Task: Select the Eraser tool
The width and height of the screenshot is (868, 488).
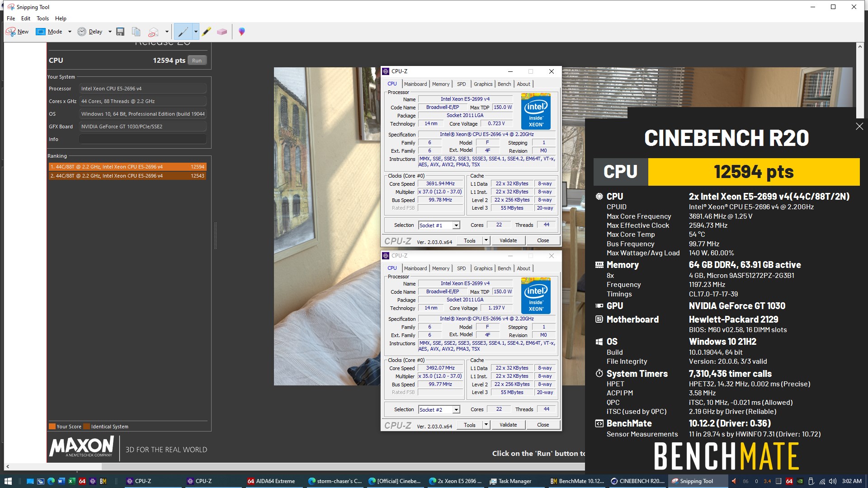Action: [x=222, y=32]
